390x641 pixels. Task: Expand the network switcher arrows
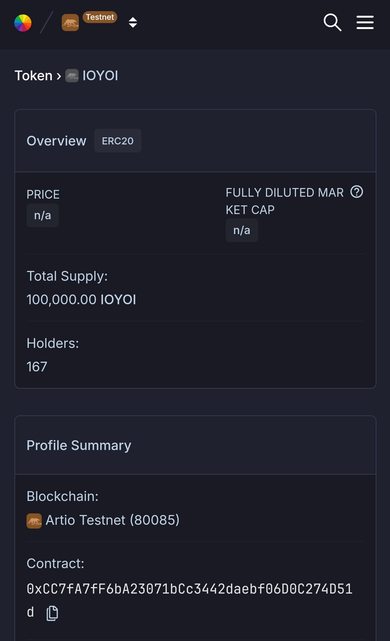point(133,22)
